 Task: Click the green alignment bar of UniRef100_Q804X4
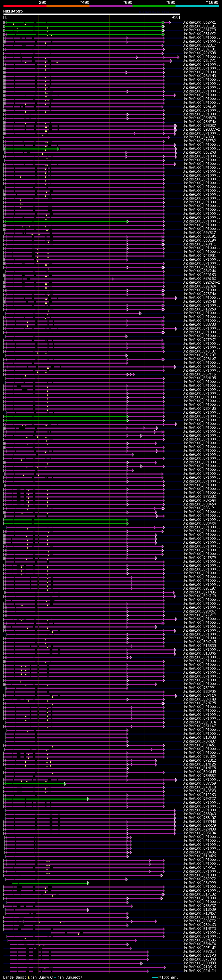tap(66, 524)
